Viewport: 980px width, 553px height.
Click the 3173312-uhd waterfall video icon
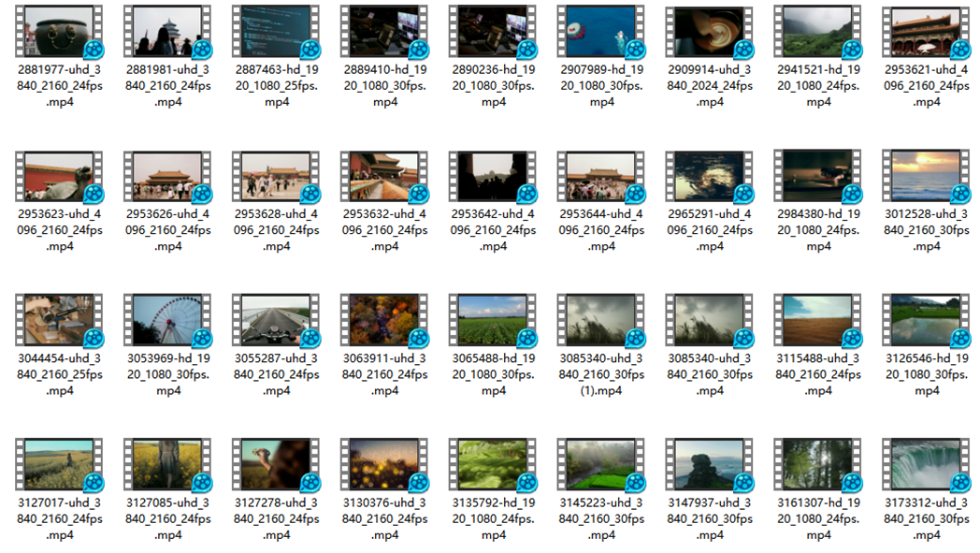point(927,464)
